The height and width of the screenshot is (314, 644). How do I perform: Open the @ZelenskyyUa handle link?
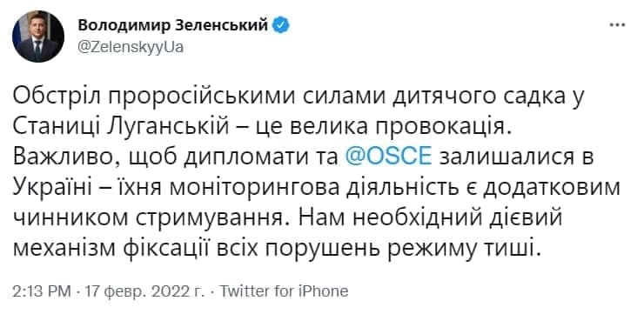[x=131, y=48]
